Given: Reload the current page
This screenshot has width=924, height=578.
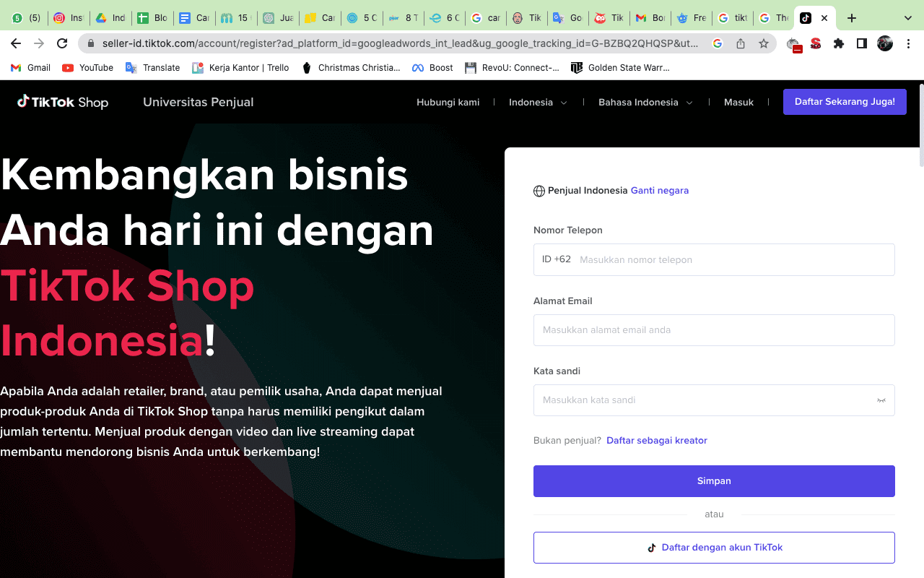Looking at the screenshot, I should coord(62,43).
